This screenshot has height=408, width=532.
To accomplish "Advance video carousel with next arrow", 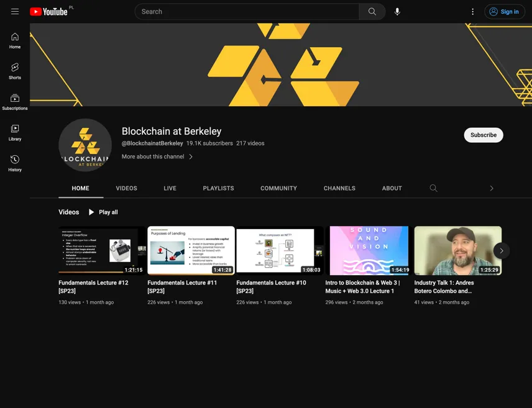I will point(501,251).
